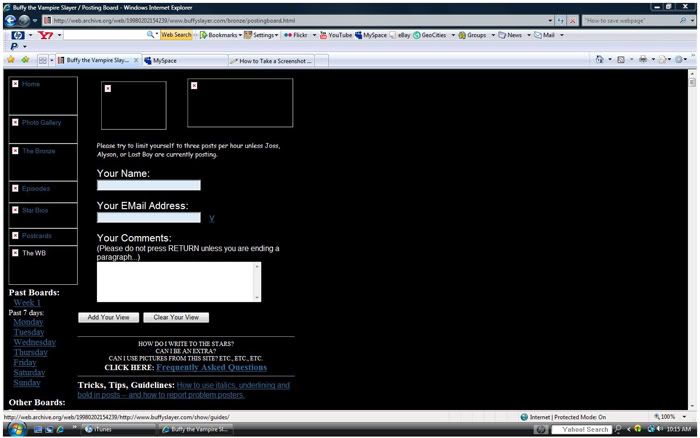Viewport: 700px width, 438px height.
Task: Click the PayPal P toolbar icon
Action: pyautogui.click(x=14, y=46)
